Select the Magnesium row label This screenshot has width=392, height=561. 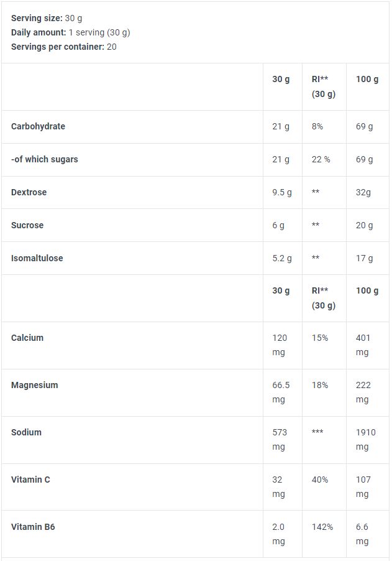[x=34, y=386]
